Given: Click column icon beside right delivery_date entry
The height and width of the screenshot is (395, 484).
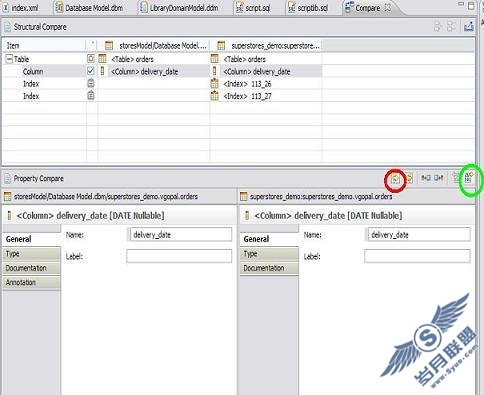Looking at the screenshot, I should click(214, 71).
